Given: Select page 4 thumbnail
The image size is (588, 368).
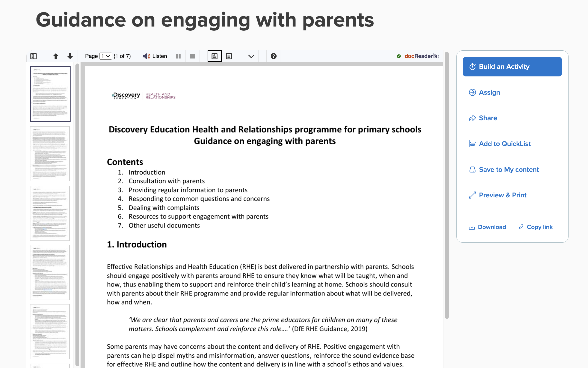Looking at the screenshot, I should pyautogui.click(x=50, y=272).
